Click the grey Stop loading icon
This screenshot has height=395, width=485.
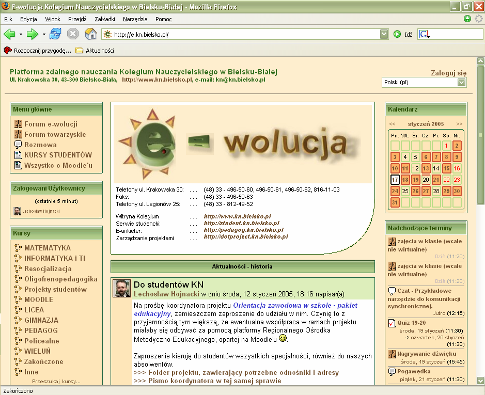pyautogui.click(x=73, y=34)
